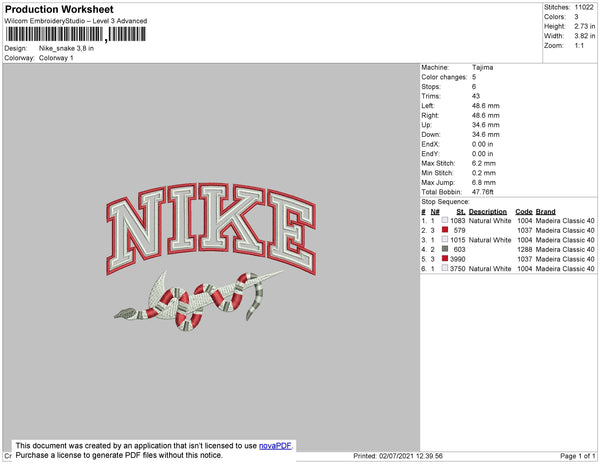The image size is (600, 464).
Task: Select the zoom value 1:1
Action: point(579,46)
